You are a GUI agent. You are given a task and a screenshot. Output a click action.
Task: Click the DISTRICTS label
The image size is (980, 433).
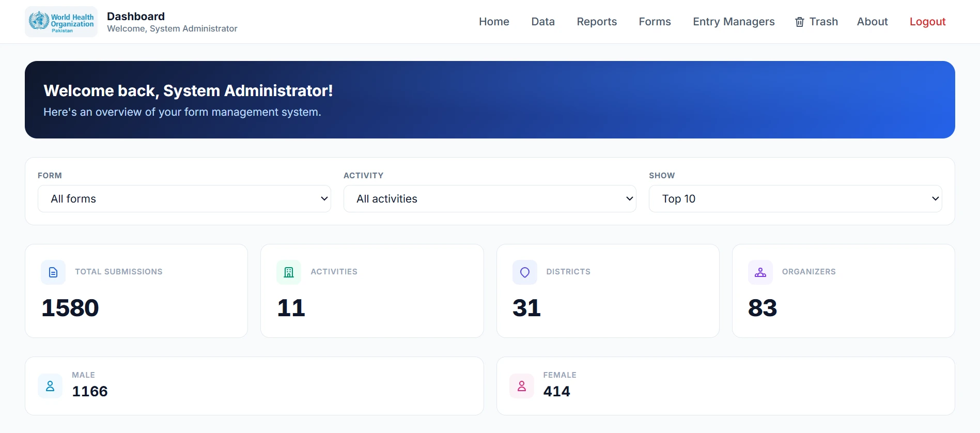pos(568,272)
